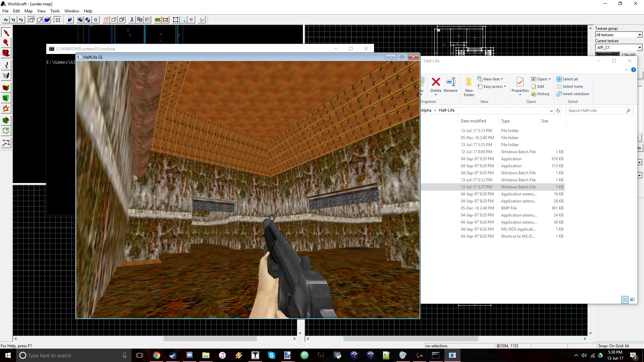Click Invert selection in Explorer
The height and width of the screenshot is (362, 644).
(x=573, y=94)
